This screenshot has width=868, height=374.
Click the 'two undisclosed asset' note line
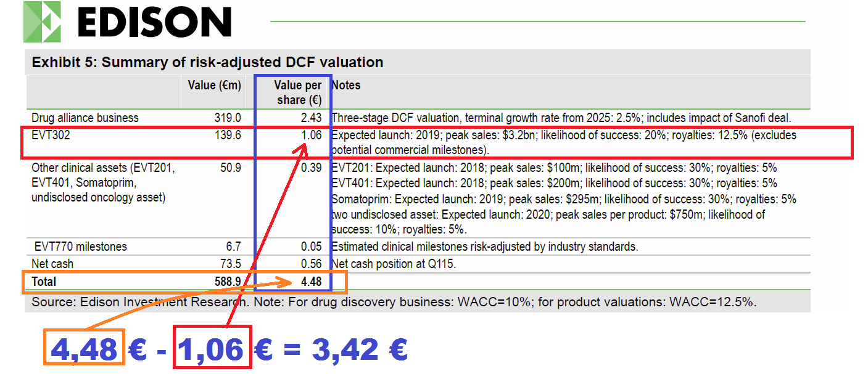click(x=548, y=222)
